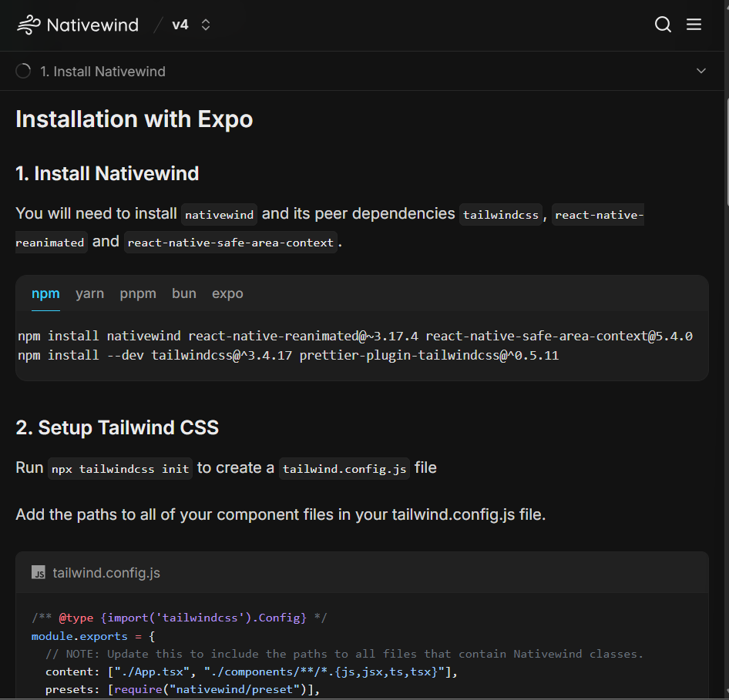Open the v4 version selector
The image size is (729, 700).
(191, 25)
